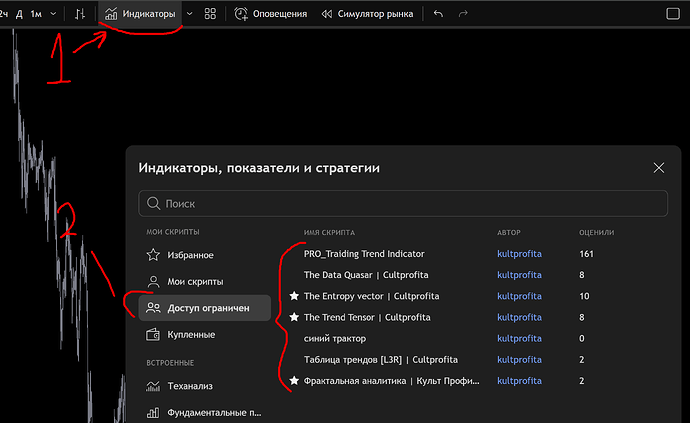This screenshot has width=690, height=423.
Task: Expand the time interval dropdown chevron
Action: click(53, 14)
